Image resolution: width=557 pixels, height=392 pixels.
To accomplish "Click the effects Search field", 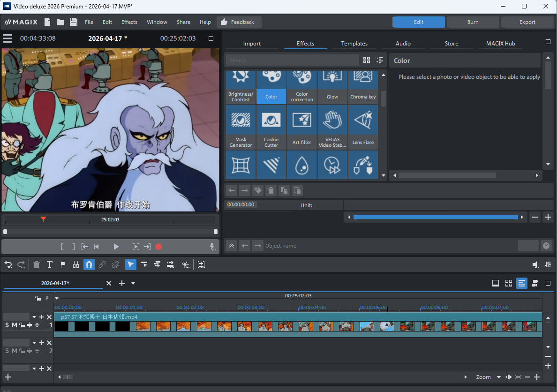I will point(292,60).
